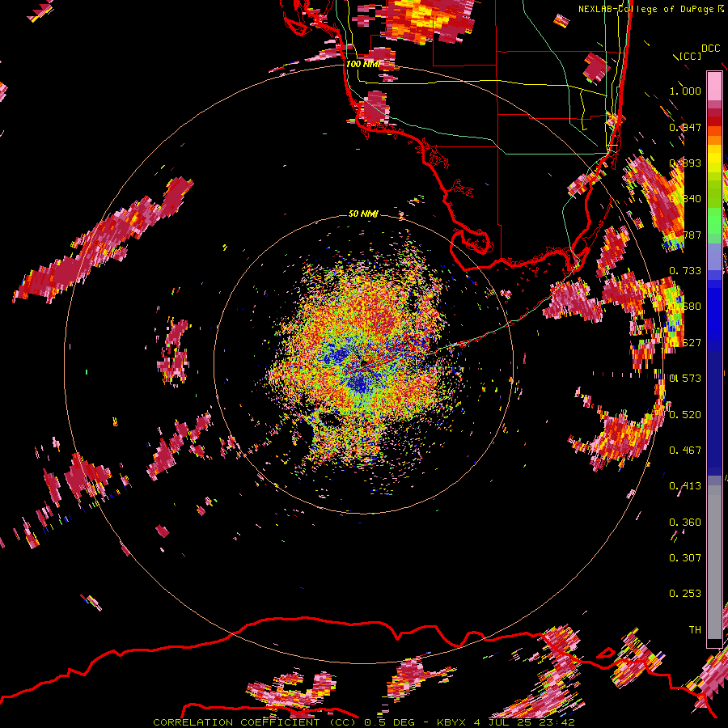Select the 50 NMI range ring label

coord(363,214)
